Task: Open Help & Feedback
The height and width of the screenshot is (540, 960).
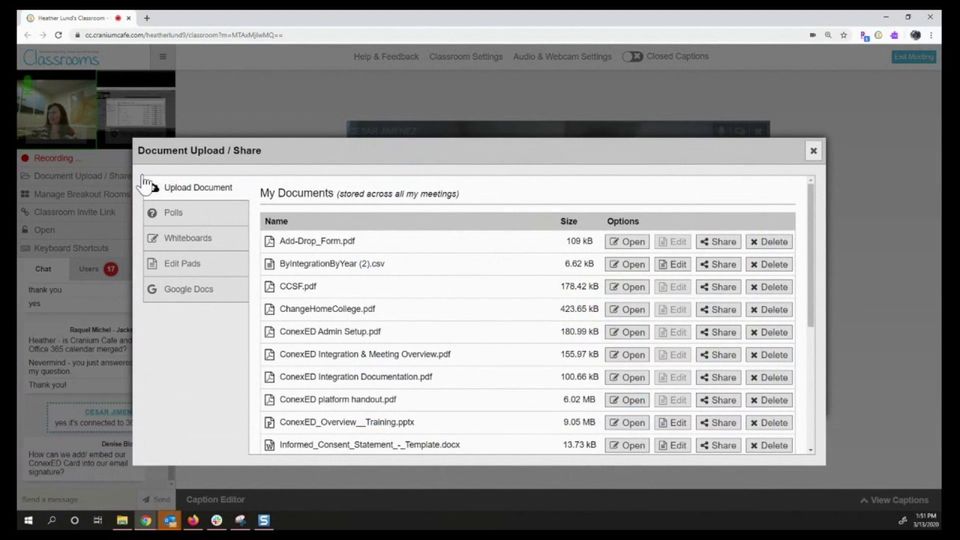Action: click(386, 56)
